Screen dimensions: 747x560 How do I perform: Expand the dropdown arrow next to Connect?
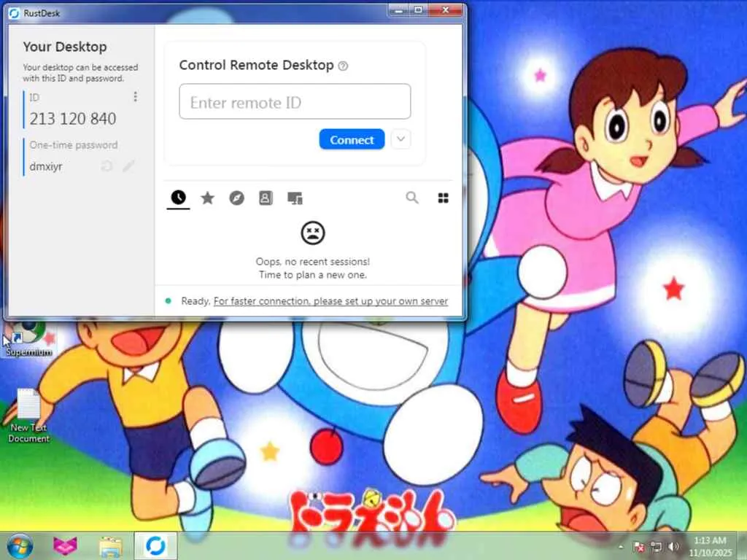tap(400, 139)
